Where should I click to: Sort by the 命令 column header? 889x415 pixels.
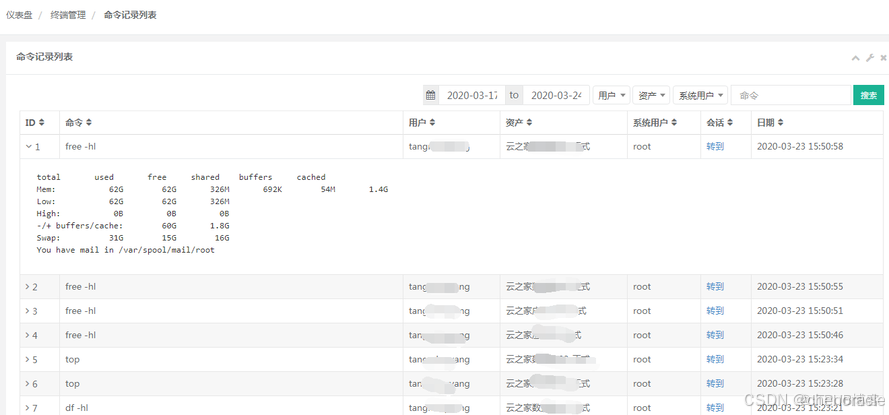tap(78, 122)
